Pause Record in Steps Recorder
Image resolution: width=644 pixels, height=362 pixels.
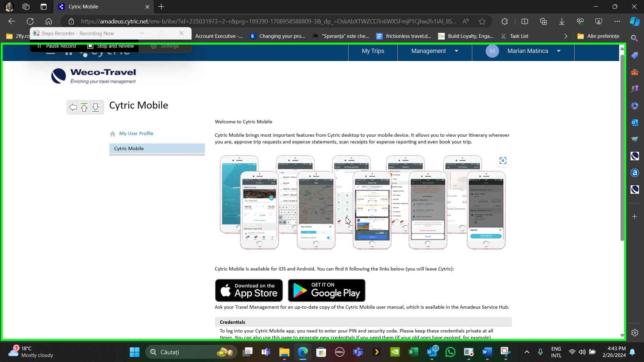tap(57, 46)
